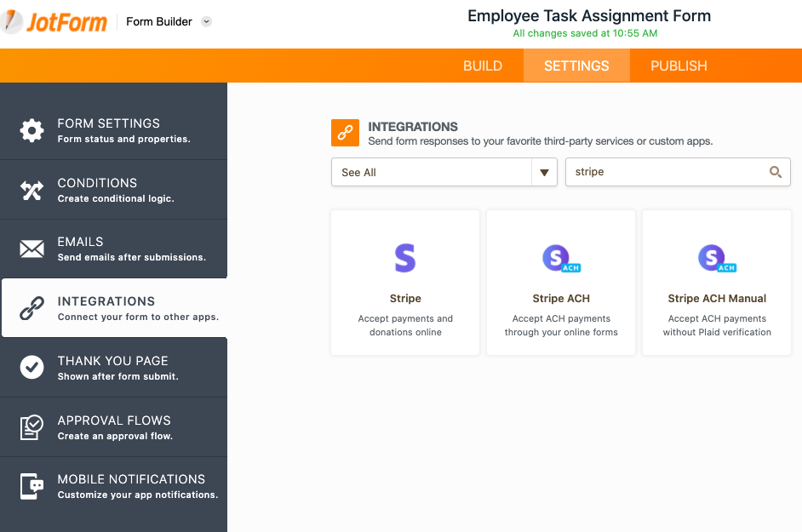Open FORM SETTINGS sidebar item
802x532 pixels.
tap(113, 130)
